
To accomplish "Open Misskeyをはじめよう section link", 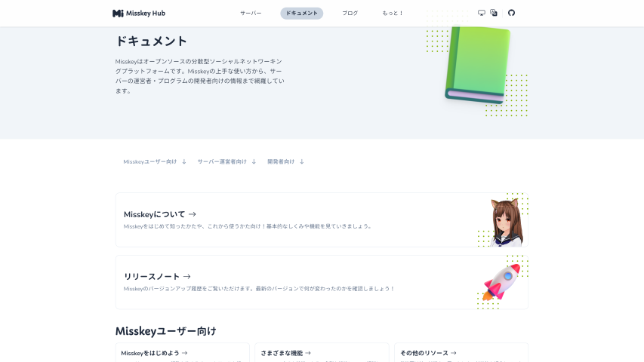I will pyautogui.click(x=154, y=353).
